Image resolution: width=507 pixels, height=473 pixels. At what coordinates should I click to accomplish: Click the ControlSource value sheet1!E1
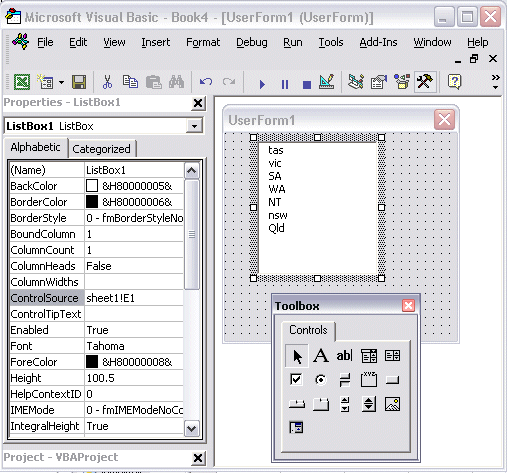coord(134,298)
